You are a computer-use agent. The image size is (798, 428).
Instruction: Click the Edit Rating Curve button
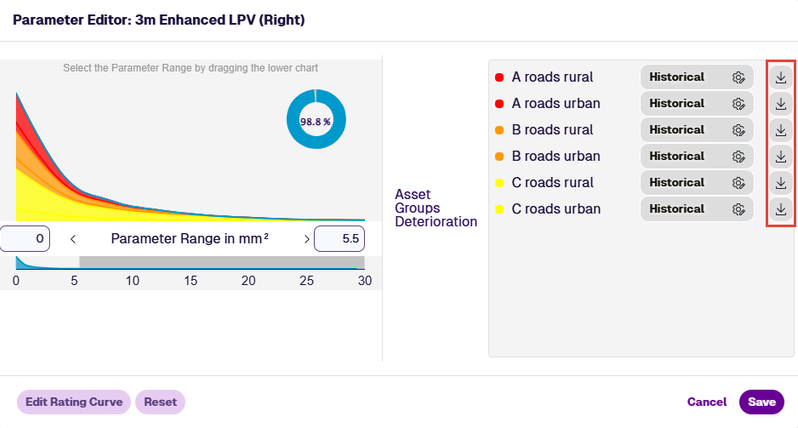click(x=74, y=402)
